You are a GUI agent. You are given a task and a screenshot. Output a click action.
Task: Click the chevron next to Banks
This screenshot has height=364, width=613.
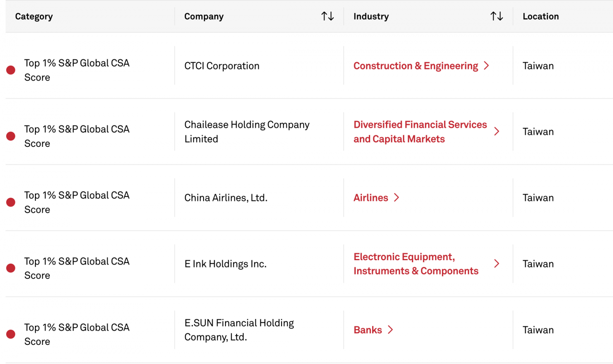[x=390, y=330]
